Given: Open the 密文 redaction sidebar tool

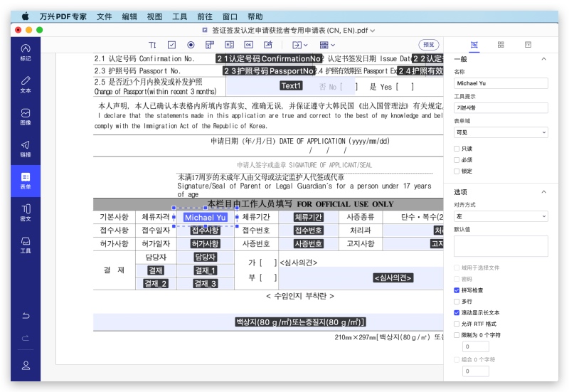Looking at the screenshot, I should [26, 212].
